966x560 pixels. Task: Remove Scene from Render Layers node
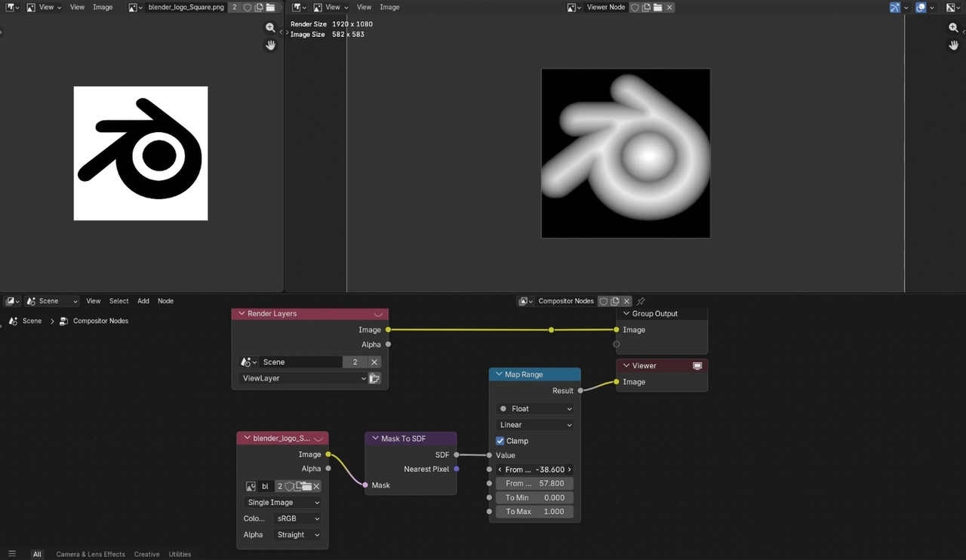[x=374, y=362]
